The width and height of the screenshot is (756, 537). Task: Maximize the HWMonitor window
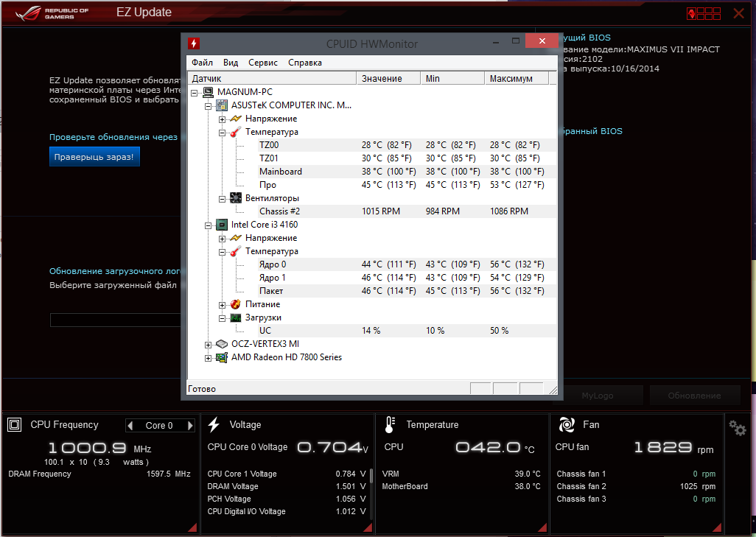515,41
